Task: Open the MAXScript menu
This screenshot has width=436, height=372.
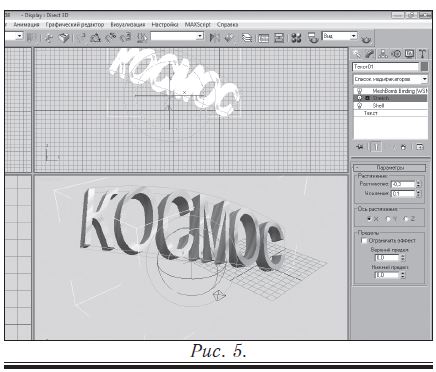Action: (198, 24)
